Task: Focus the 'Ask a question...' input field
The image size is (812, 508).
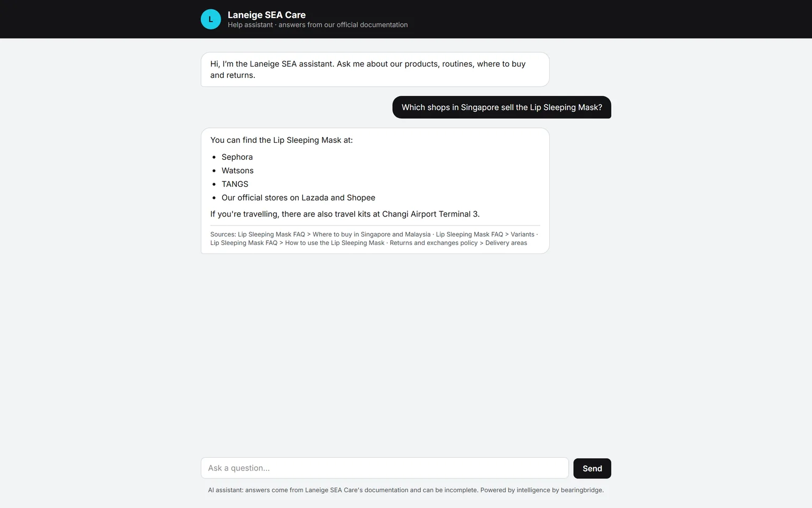Action: pos(384,468)
